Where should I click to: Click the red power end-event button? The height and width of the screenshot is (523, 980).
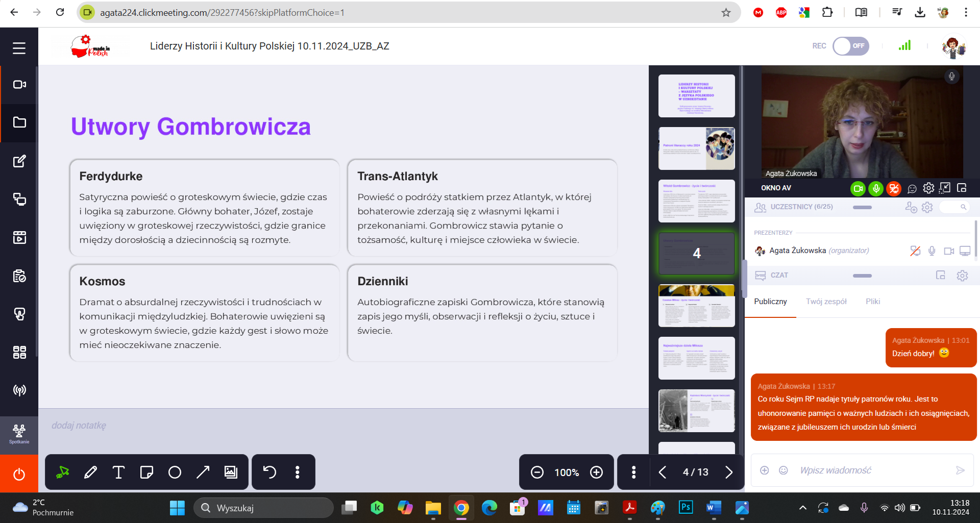click(19, 474)
